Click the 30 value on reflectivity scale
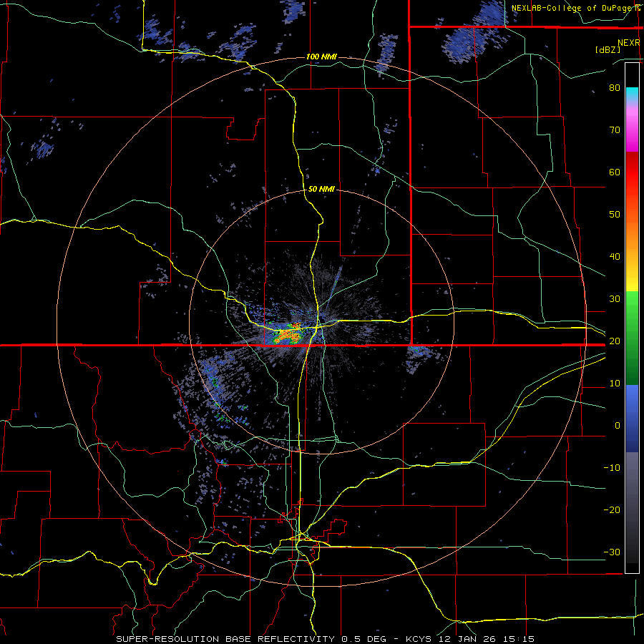 coord(615,299)
